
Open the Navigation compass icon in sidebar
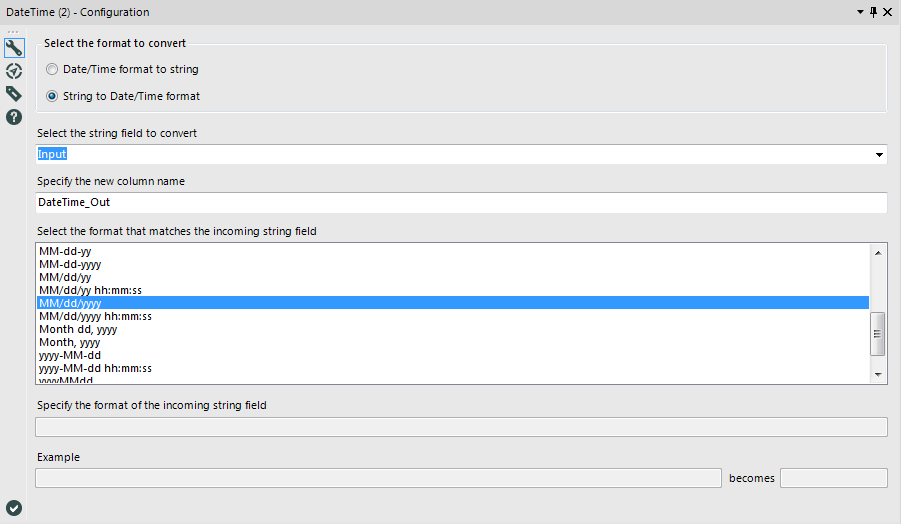(14, 71)
